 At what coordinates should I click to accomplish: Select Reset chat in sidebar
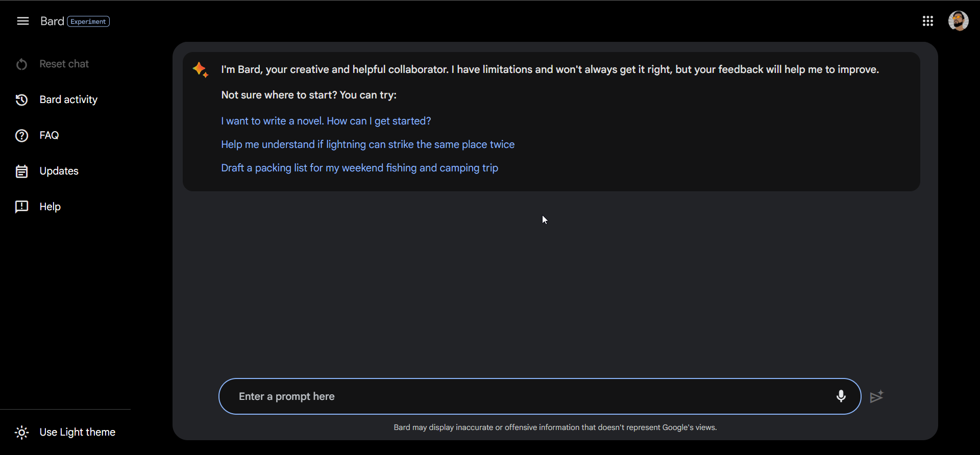tap(65, 64)
